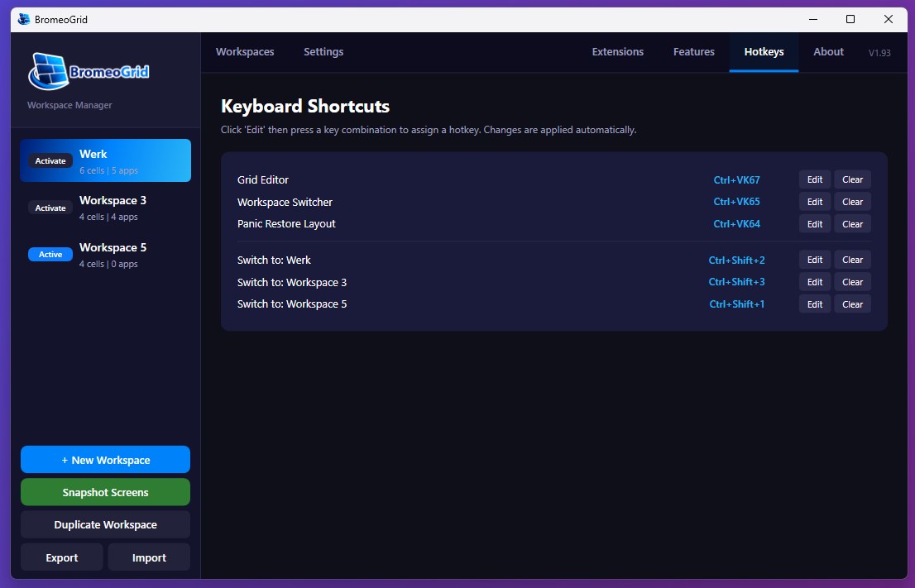Image resolution: width=915 pixels, height=588 pixels.
Task: Clear the Workspace Switcher hotkey
Action: tap(852, 201)
